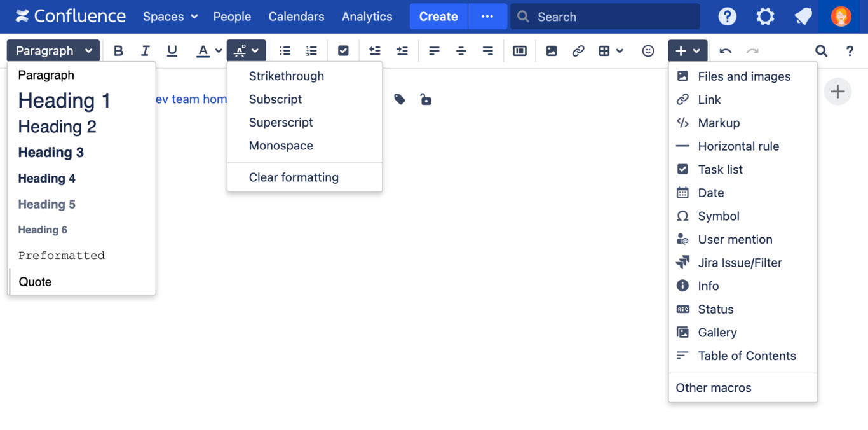Screen dimensions: 868x430
Task: Insert a Jira Issue/Filter macro
Action: (740, 262)
